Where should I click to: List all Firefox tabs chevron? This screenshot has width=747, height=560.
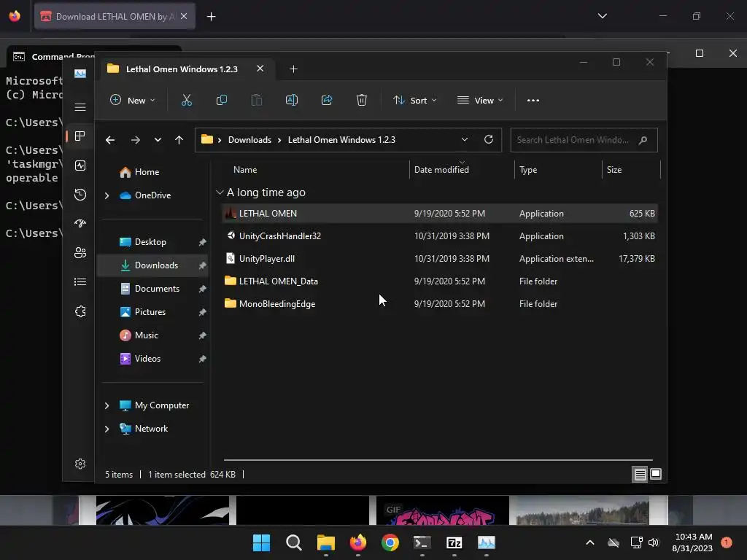click(x=602, y=16)
